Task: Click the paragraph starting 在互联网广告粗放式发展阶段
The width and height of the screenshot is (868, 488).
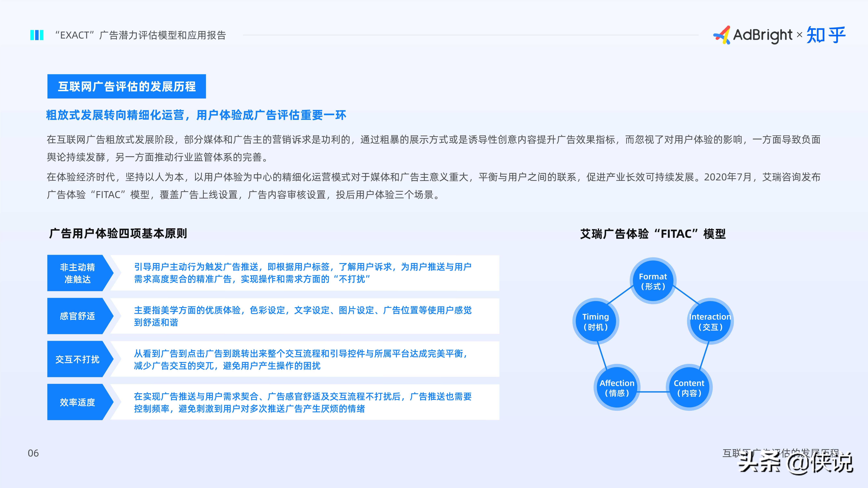Action: [434, 148]
